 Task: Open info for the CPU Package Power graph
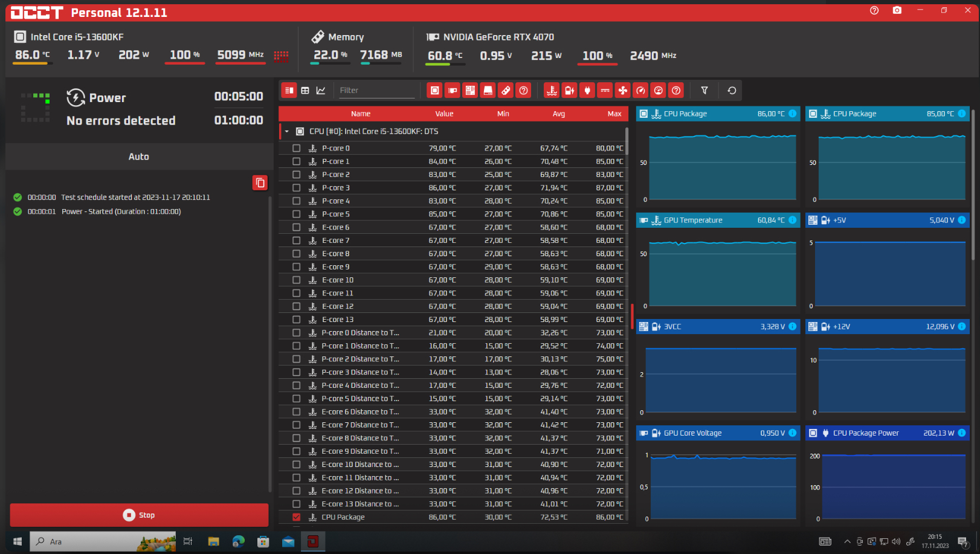coord(962,433)
